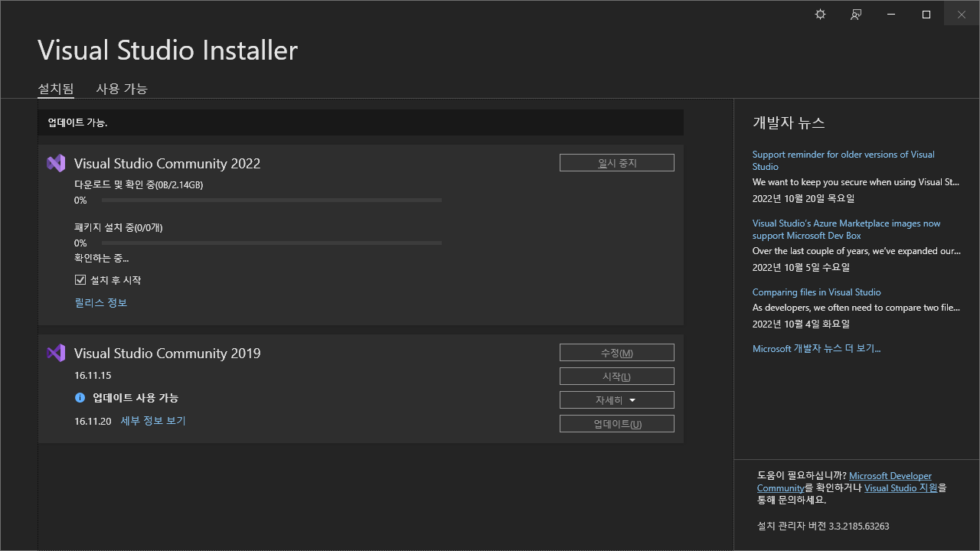Click excerpt starting 'Over the last couple of years'
Image resolution: width=980 pixels, height=551 pixels.
coord(856,251)
